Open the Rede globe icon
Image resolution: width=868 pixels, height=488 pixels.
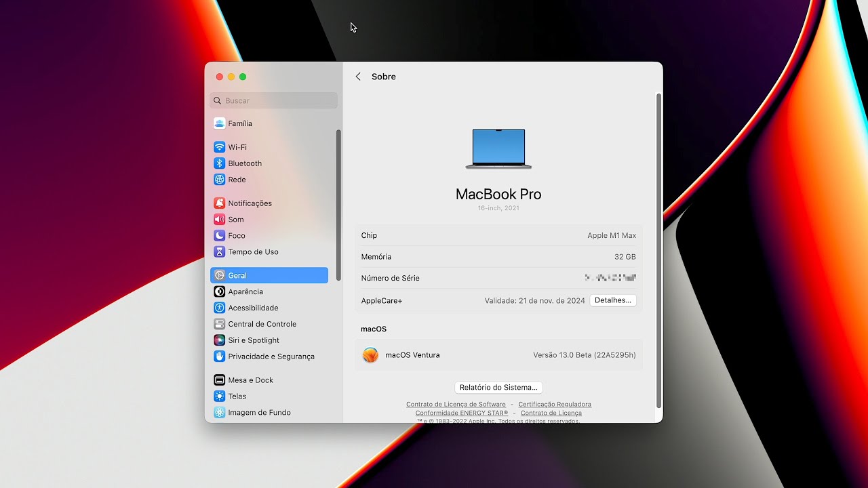tap(219, 180)
